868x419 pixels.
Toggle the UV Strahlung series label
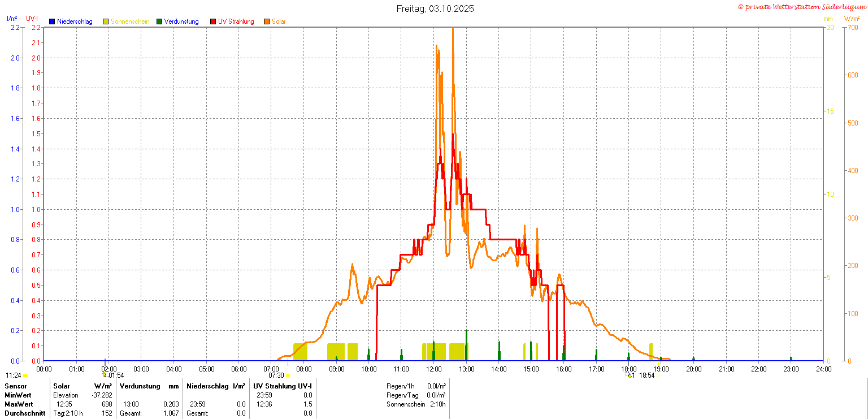coord(236,21)
